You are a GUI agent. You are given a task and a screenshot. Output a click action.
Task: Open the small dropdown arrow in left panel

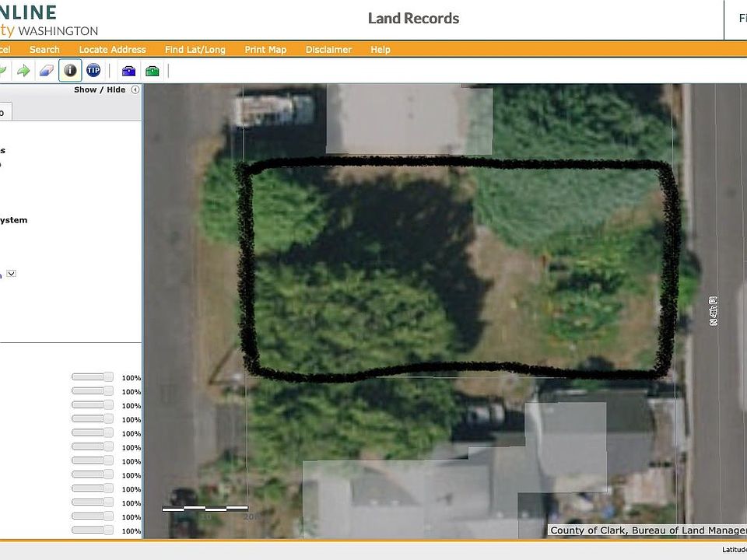[x=12, y=274]
